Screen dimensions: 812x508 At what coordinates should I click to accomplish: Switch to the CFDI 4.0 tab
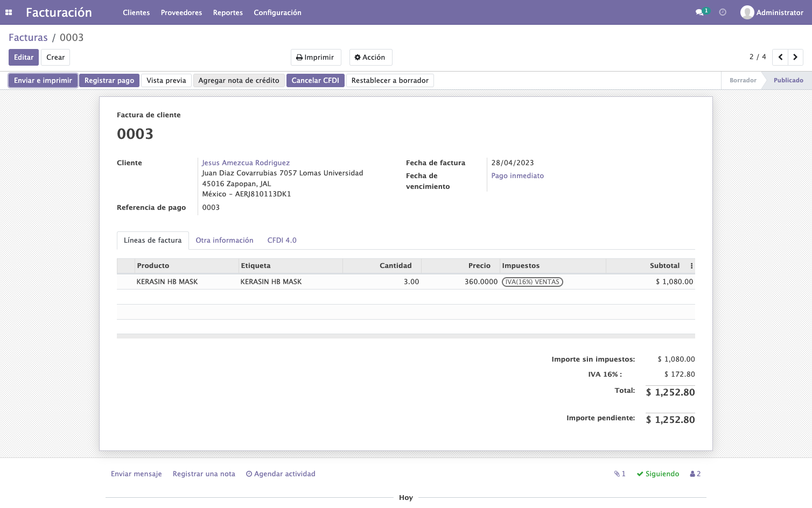point(282,241)
